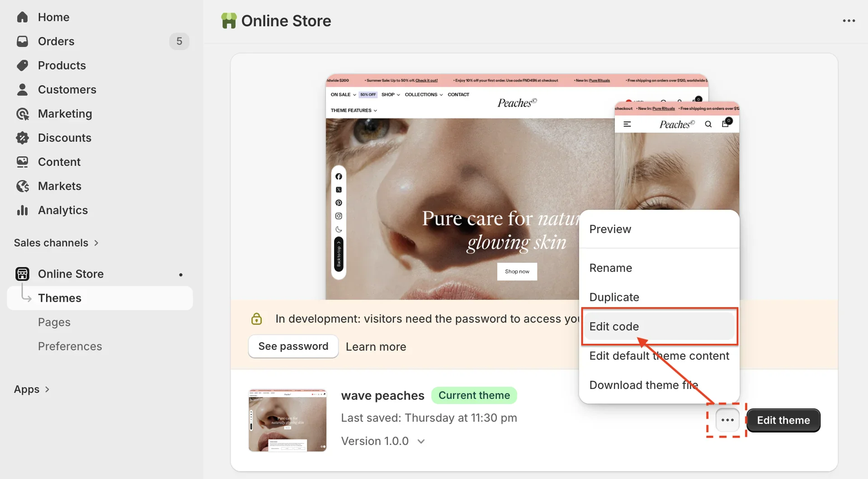This screenshot has height=479, width=868.
Task: Open the Learn more link
Action: coord(376,346)
